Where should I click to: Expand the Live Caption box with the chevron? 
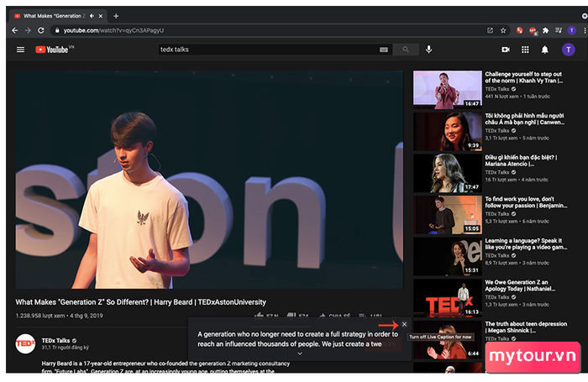(300, 353)
